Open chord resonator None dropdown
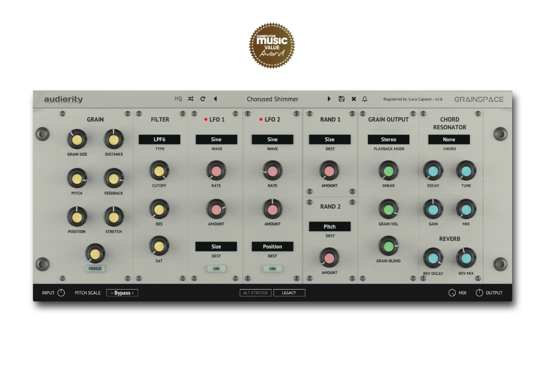Screen dimensions: 544x392 (449, 140)
